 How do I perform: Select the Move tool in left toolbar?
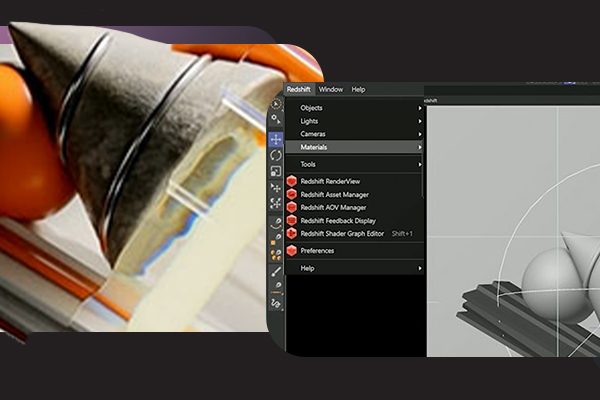tap(276, 139)
